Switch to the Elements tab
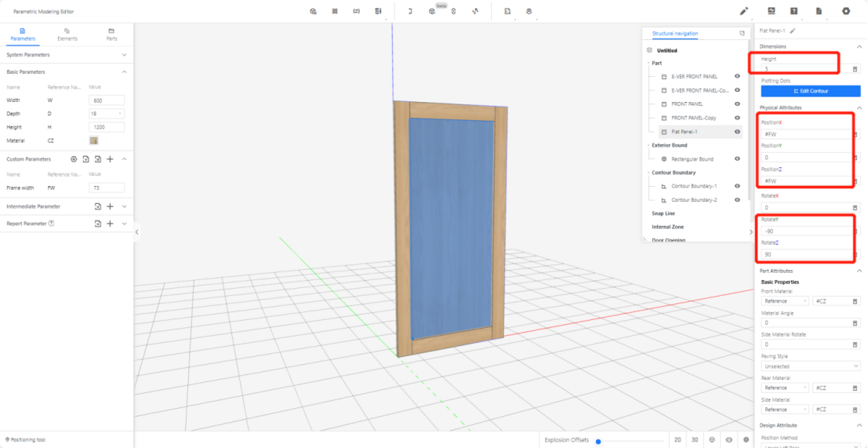The image size is (868, 448). click(x=67, y=34)
